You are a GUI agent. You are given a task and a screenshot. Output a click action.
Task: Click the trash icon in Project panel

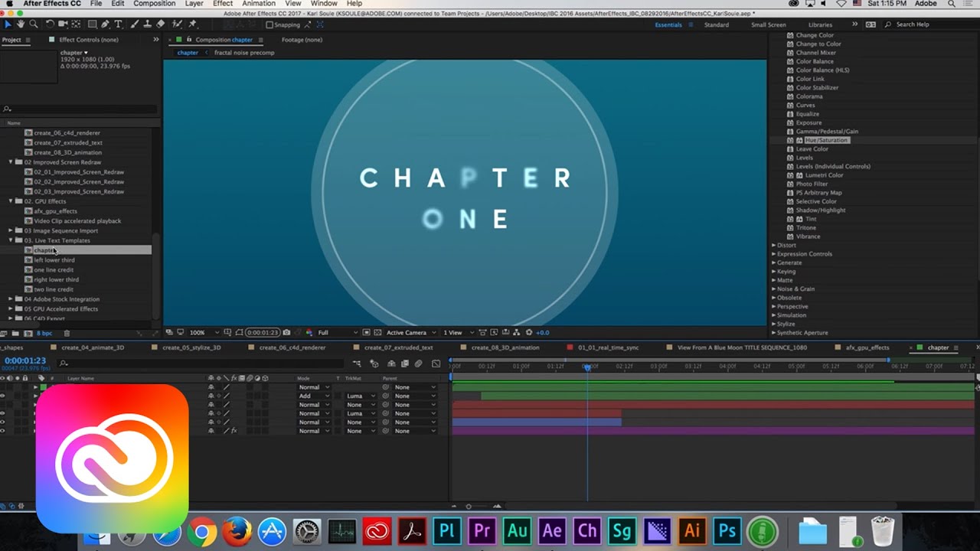point(67,333)
